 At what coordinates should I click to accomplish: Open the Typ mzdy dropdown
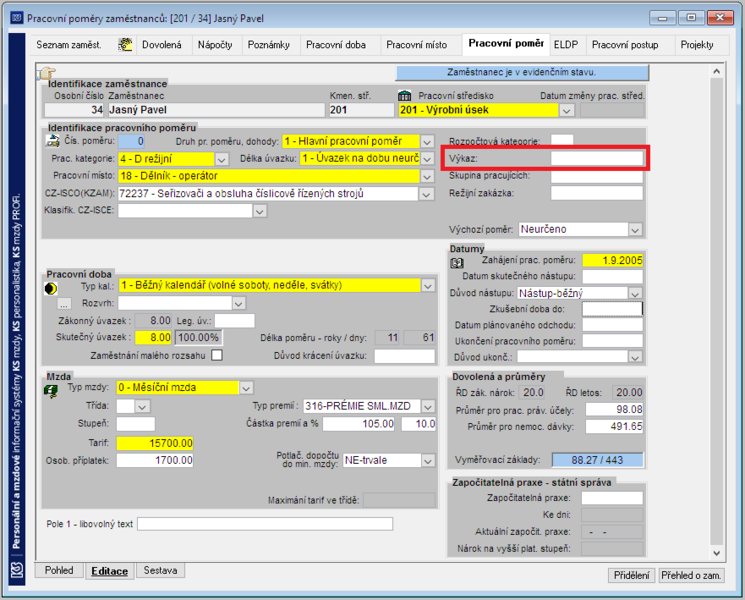(x=246, y=388)
